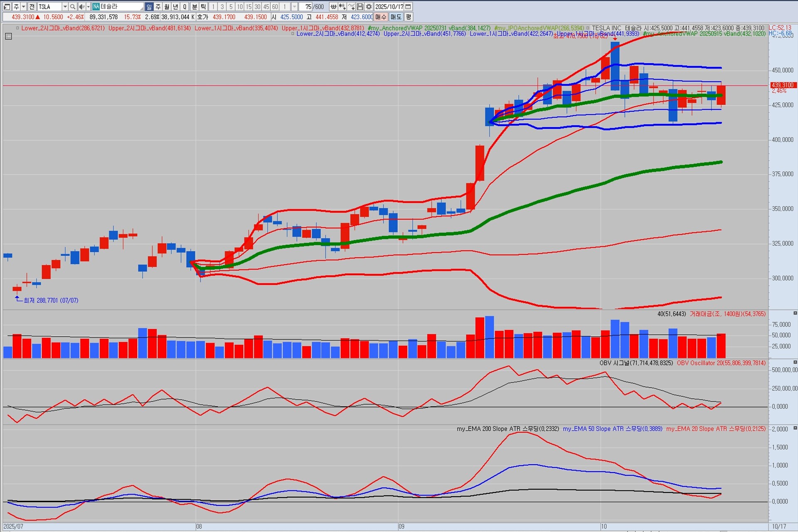Open the chart settings gear icon
Viewport: 798px width, 532px height.
(x=369, y=7)
